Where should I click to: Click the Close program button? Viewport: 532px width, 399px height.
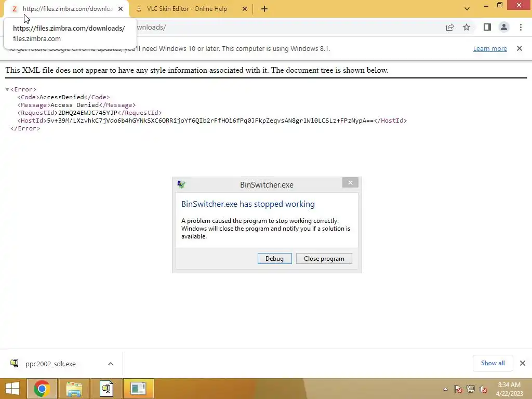click(324, 259)
